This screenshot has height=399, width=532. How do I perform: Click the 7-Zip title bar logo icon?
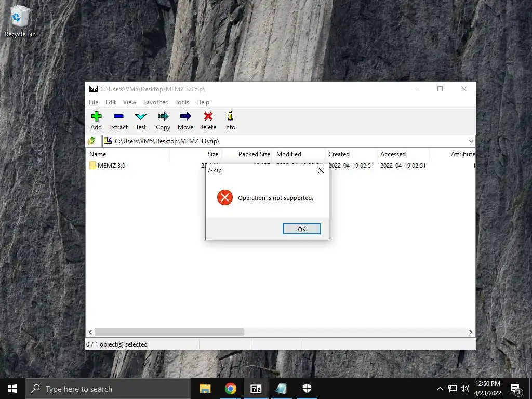click(x=94, y=89)
